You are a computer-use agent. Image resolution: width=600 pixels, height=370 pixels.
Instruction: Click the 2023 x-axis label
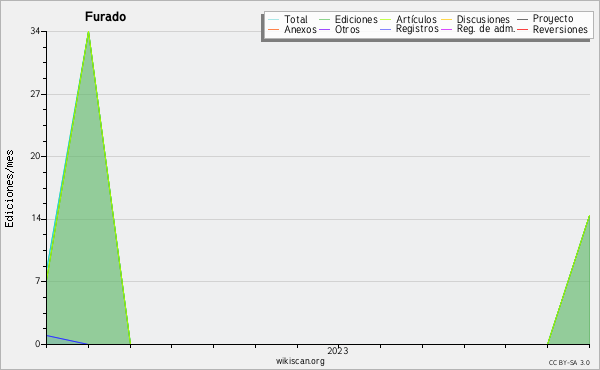coord(338,351)
